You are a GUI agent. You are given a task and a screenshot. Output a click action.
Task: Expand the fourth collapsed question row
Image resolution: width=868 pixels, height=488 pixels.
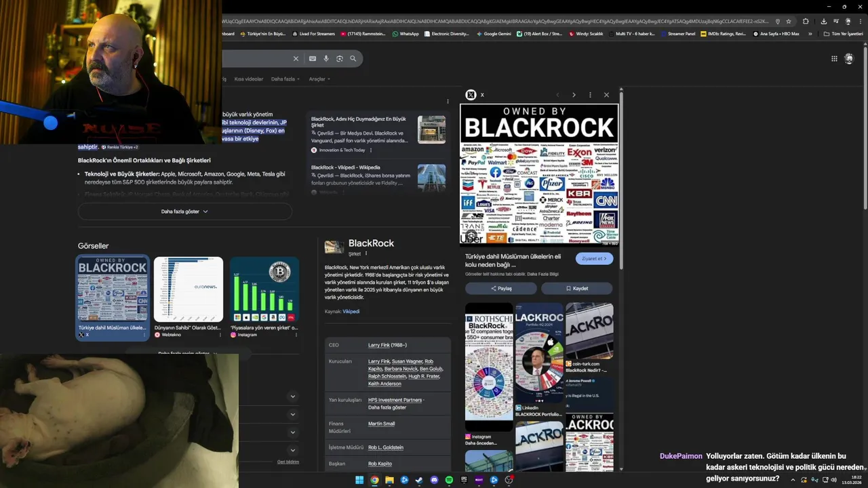click(293, 450)
